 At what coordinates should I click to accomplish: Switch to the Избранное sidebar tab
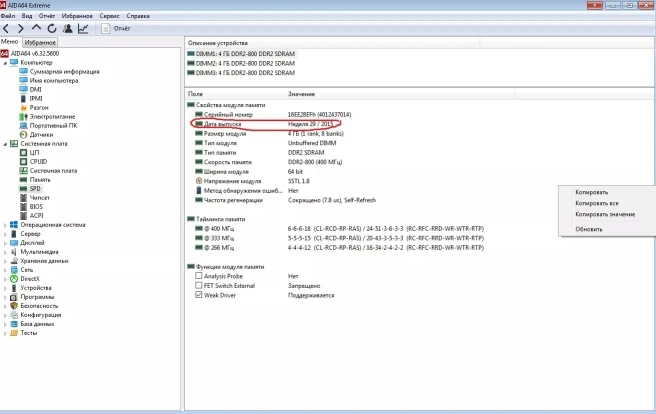pyautogui.click(x=40, y=42)
